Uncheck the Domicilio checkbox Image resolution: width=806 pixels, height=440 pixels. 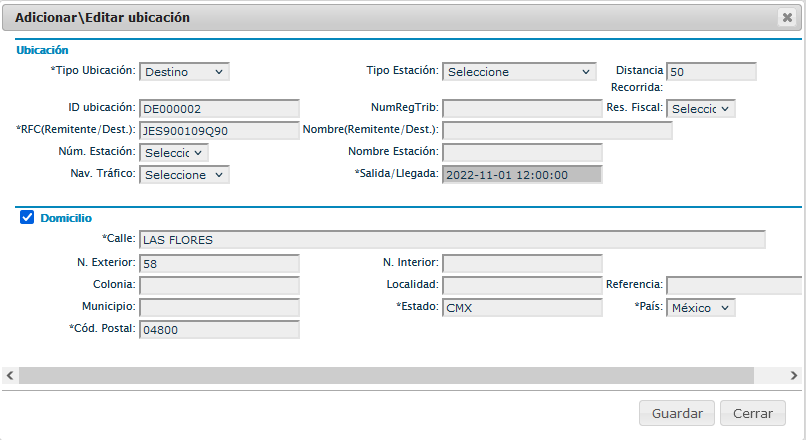pos(27,217)
